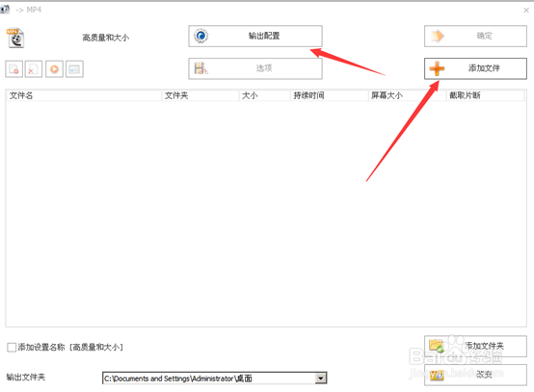This screenshot has height=392, width=534.
Task: Sort by the 文件名 column header
Action: [x=84, y=95]
